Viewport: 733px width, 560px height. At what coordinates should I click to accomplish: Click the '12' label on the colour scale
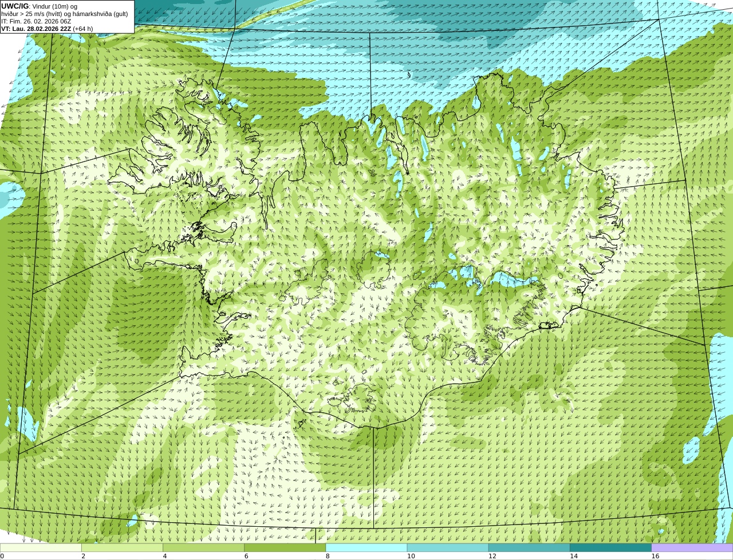pyautogui.click(x=492, y=556)
